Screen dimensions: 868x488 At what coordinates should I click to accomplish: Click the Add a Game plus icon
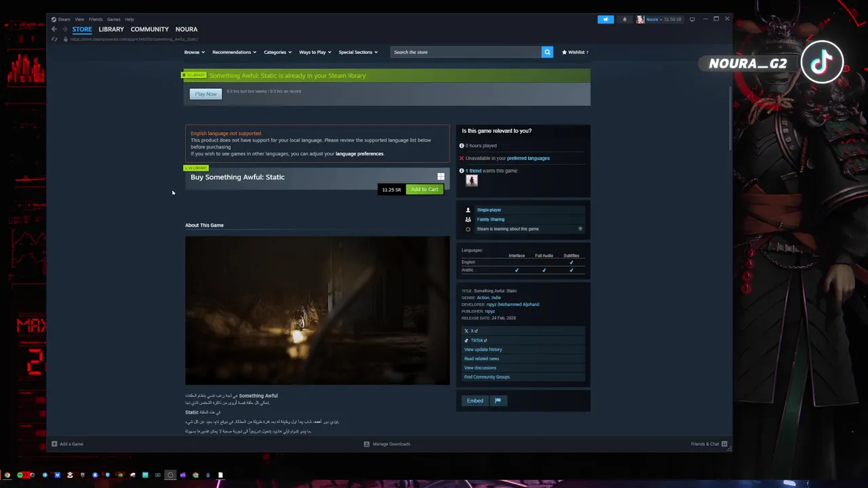click(x=54, y=444)
